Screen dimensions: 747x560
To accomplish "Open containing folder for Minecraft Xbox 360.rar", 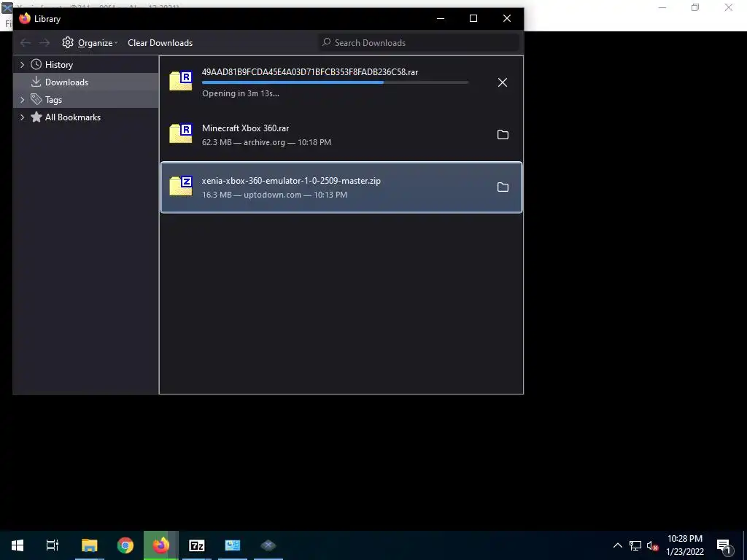I will (503, 135).
